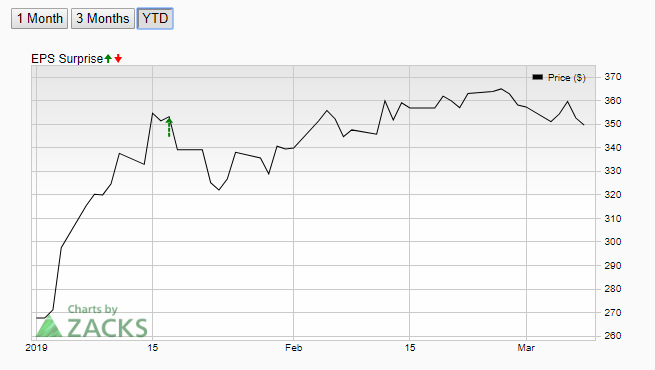Click the last data point of the price line

[x=584, y=124]
